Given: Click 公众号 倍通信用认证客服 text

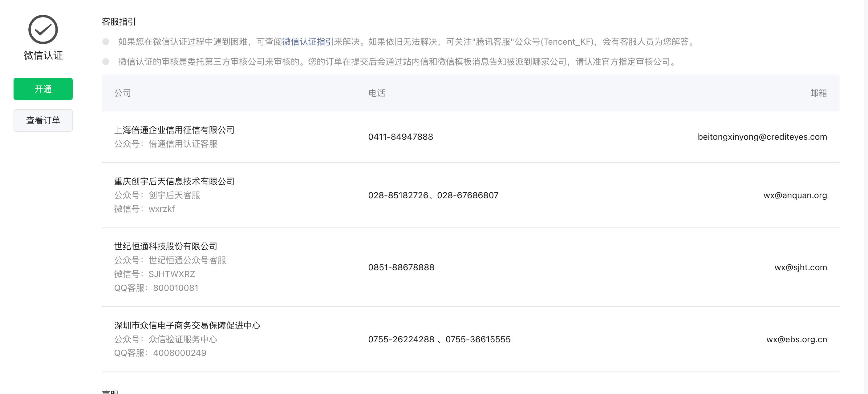Looking at the screenshot, I should coord(166,144).
